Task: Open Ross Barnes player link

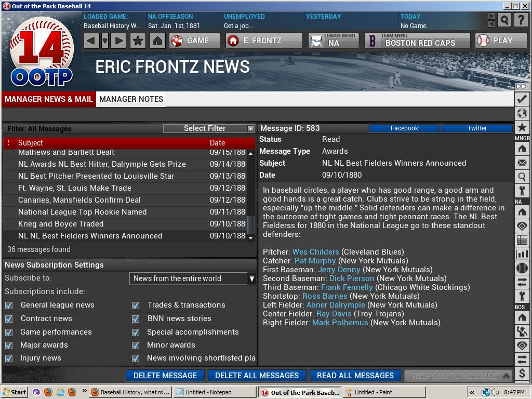Action: pyautogui.click(x=325, y=296)
